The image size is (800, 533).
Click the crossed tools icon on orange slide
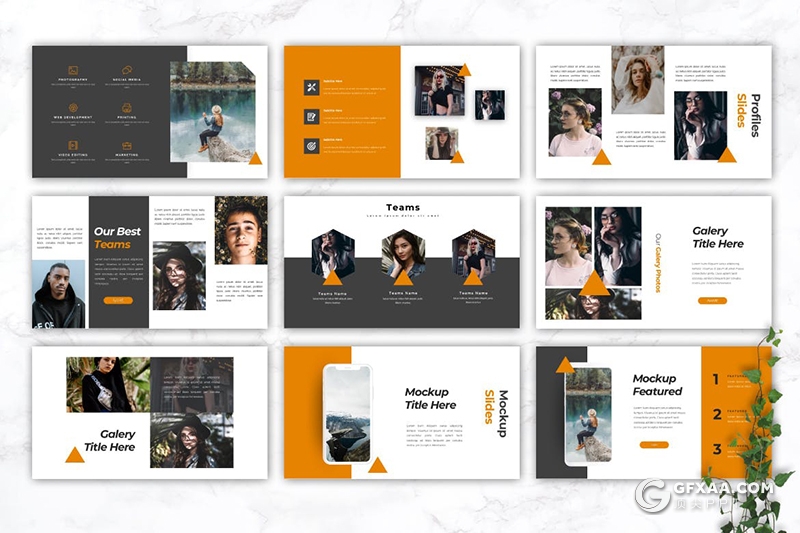point(312,87)
